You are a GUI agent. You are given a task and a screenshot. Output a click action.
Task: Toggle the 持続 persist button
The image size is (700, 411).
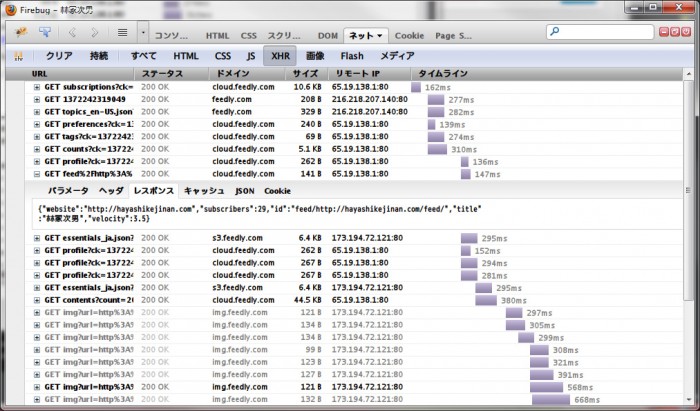tap(99, 56)
